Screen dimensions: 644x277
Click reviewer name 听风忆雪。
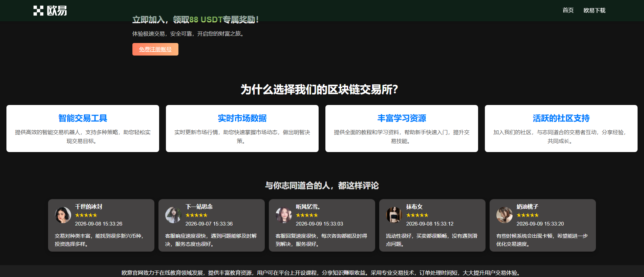coord(308,207)
